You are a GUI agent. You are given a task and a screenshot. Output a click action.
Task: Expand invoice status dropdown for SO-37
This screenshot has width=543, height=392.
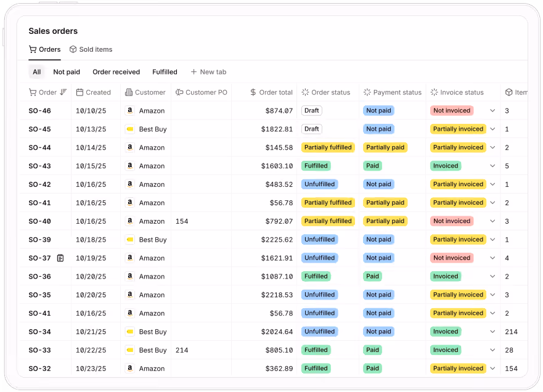click(492, 258)
